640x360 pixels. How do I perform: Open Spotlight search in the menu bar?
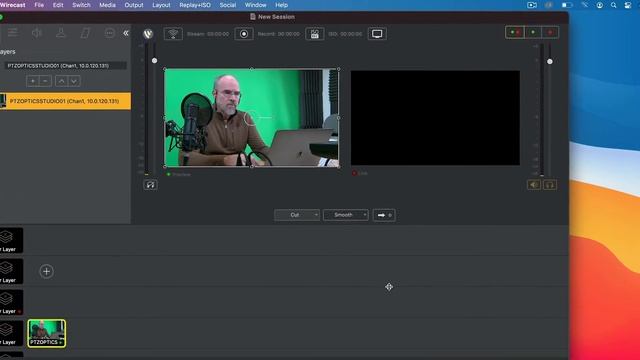[x=613, y=5]
